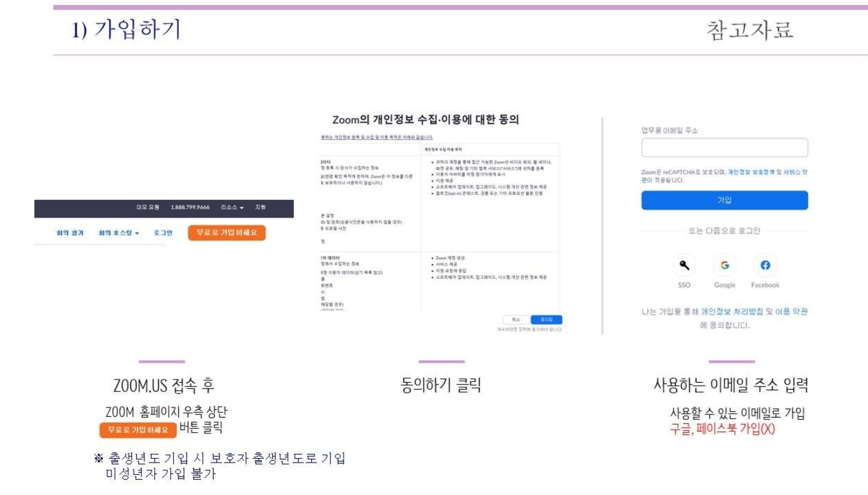
Task: Click 로그인 in Zoom navbar
Action: click(163, 234)
